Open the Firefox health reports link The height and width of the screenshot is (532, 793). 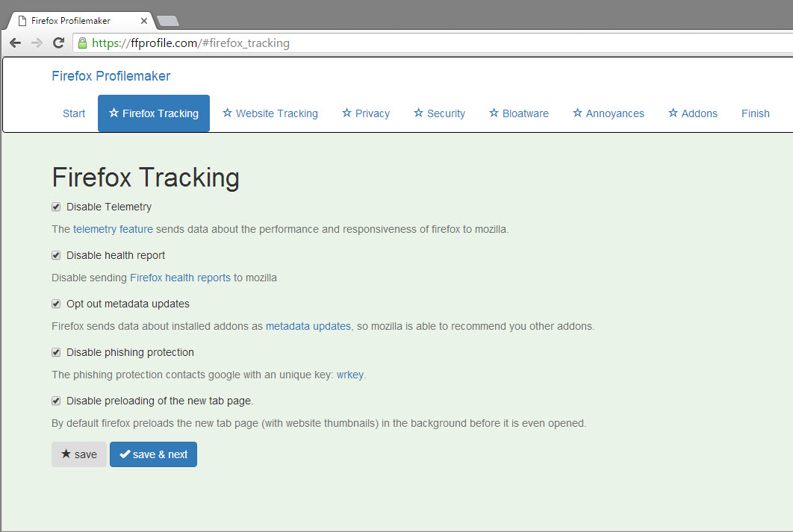coord(180,278)
